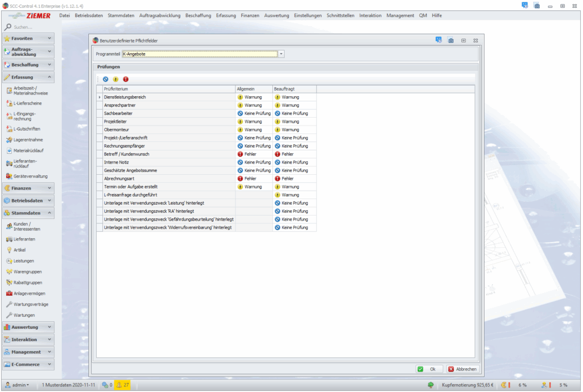Collapse the Erfassung sidebar section
583x392 pixels.
[50, 77]
